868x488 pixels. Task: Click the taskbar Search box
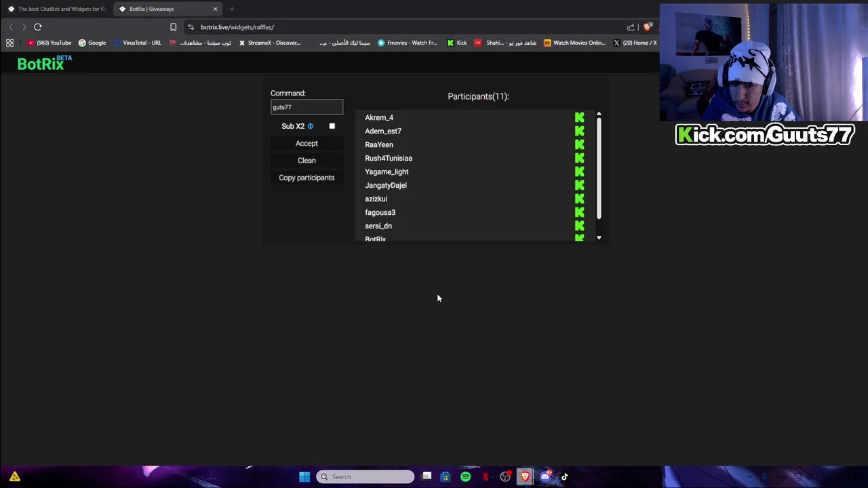[366, 476]
